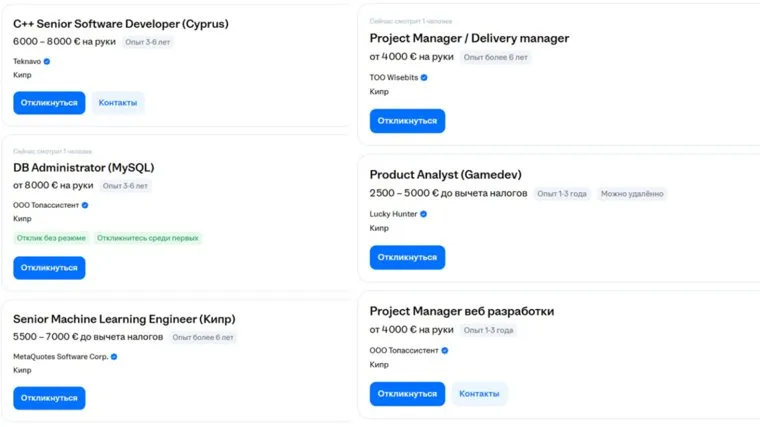The image size is (760, 427).
Task: Click the verified badge next to Teknavo
Action: click(47, 61)
